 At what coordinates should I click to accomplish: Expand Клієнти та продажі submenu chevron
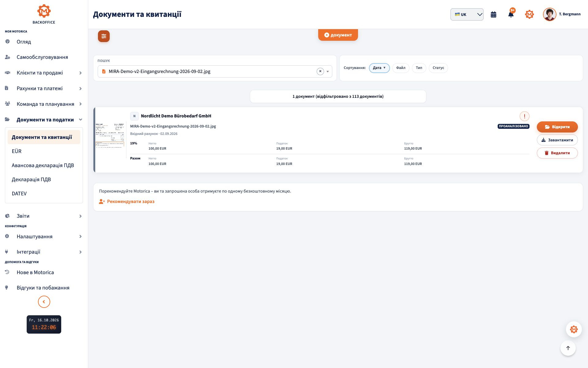[81, 73]
